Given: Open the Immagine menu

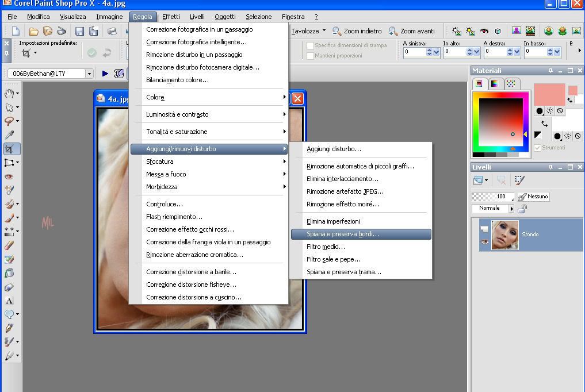Looking at the screenshot, I should click(109, 17).
